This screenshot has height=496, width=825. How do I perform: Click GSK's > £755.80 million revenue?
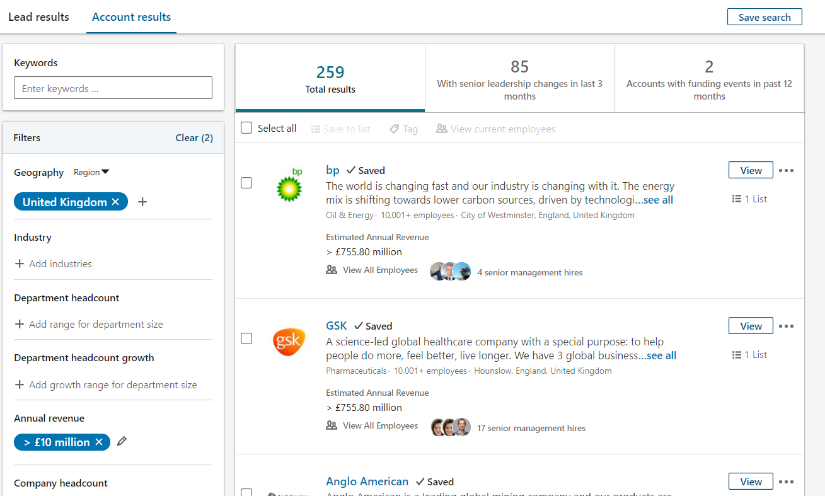[x=364, y=408]
